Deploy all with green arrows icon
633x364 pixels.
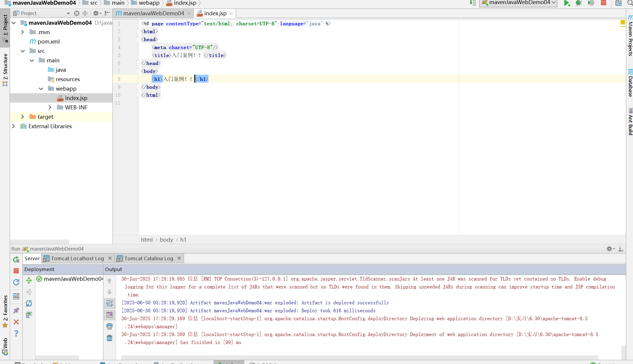[x=29, y=280]
